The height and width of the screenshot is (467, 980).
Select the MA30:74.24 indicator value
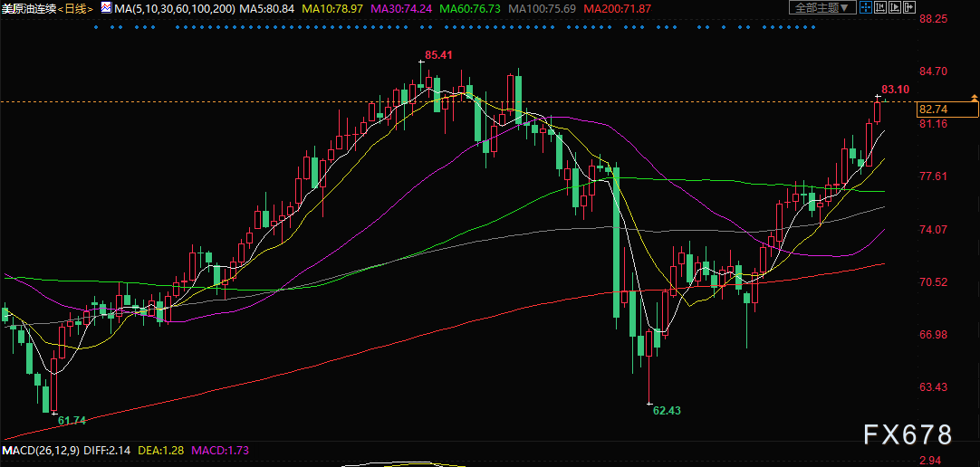point(400,9)
